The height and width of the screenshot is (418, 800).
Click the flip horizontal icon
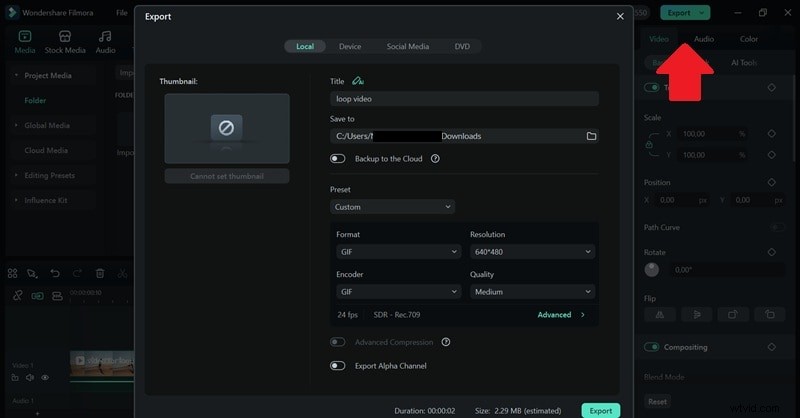coord(660,314)
